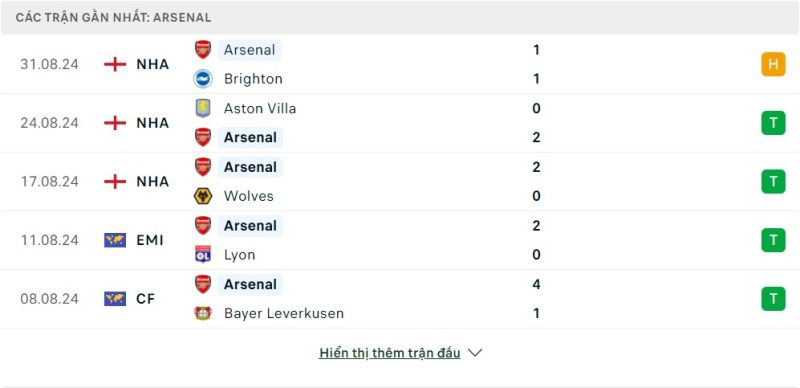Click the green T badge for Wolves match
The image size is (800, 388).
point(773,181)
